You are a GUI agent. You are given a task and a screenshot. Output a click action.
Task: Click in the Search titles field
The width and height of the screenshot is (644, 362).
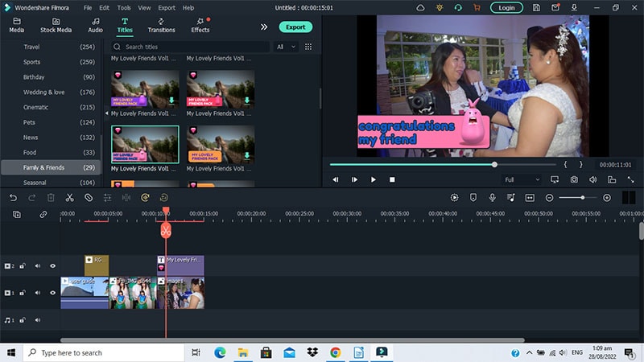point(190,47)
